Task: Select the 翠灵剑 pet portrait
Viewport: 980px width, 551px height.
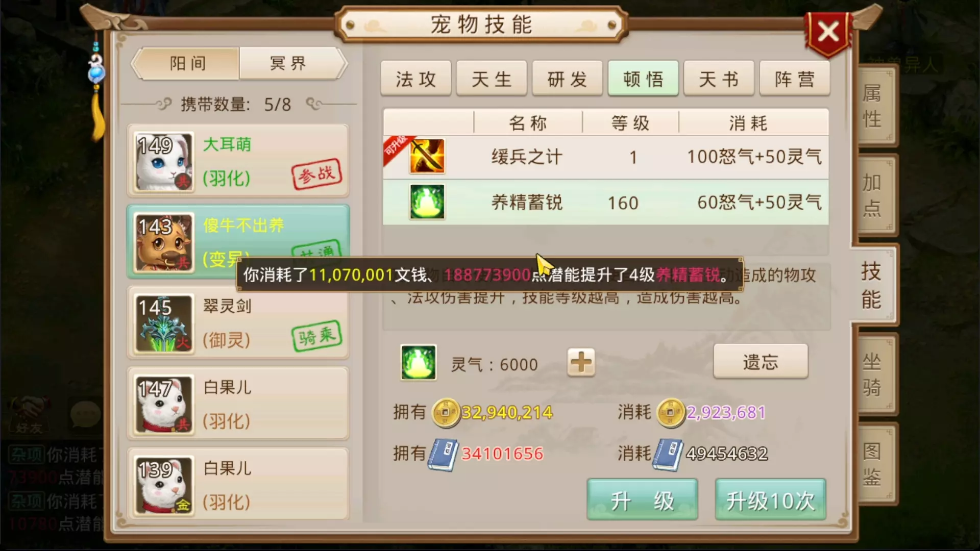Action: [x=164, y=323]
